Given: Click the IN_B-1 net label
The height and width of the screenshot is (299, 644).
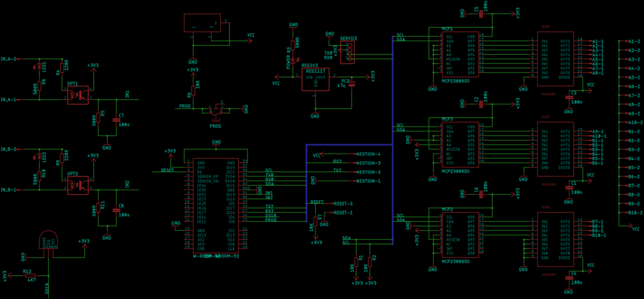Looking at the screenshot, I should (8, 190).
